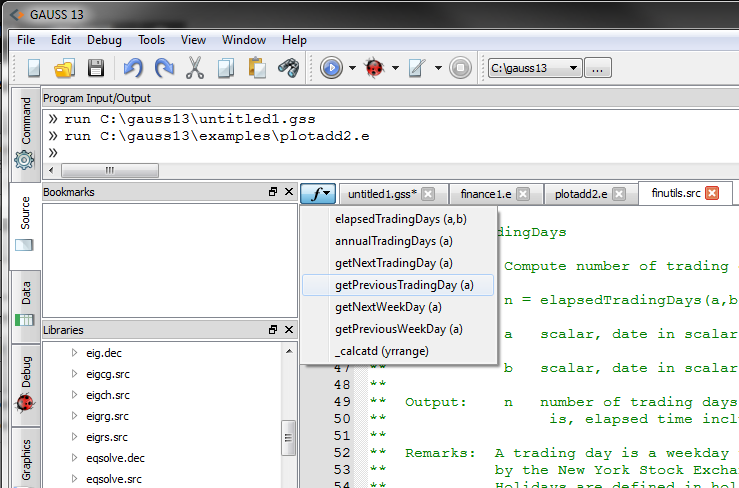739x488 pixels.
Task: Select untitled1.gss* editor tab
Action: point(382,194)
